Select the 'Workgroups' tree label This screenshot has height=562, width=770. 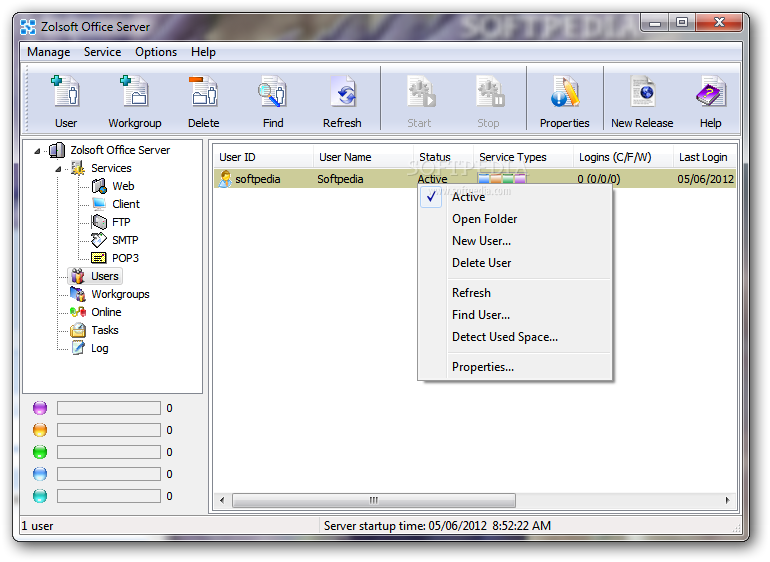pos(120,294)
